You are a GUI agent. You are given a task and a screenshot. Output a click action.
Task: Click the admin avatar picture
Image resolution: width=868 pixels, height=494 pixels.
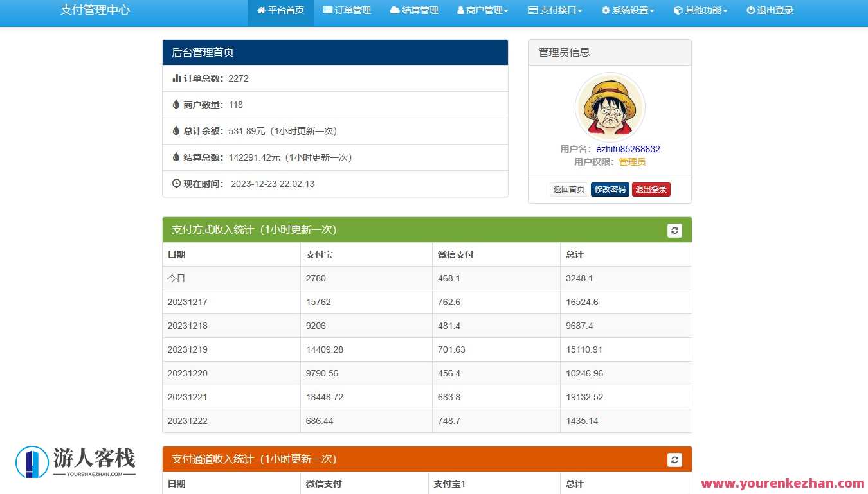610,107
